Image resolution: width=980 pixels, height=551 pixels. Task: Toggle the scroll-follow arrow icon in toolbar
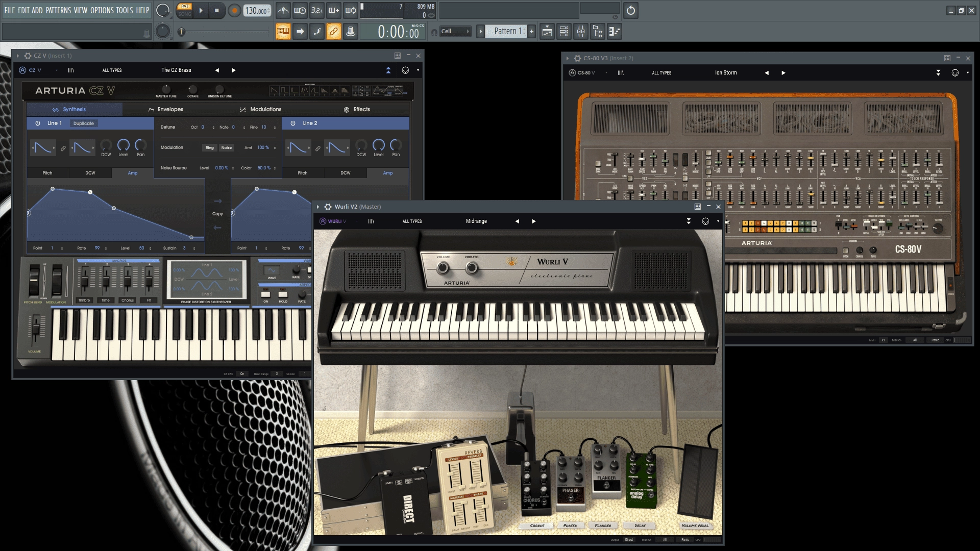300,32
